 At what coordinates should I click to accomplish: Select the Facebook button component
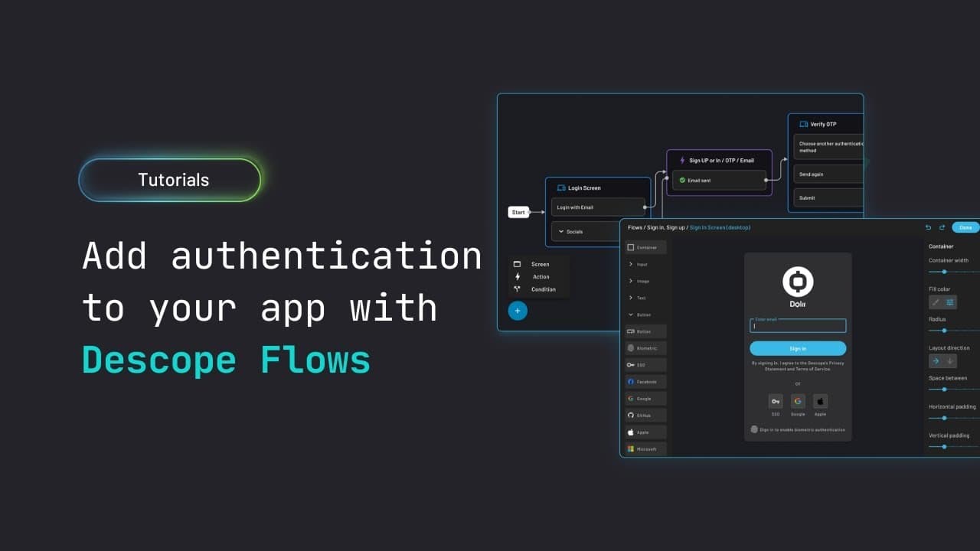pyautogui.click(x=645, y=381)
